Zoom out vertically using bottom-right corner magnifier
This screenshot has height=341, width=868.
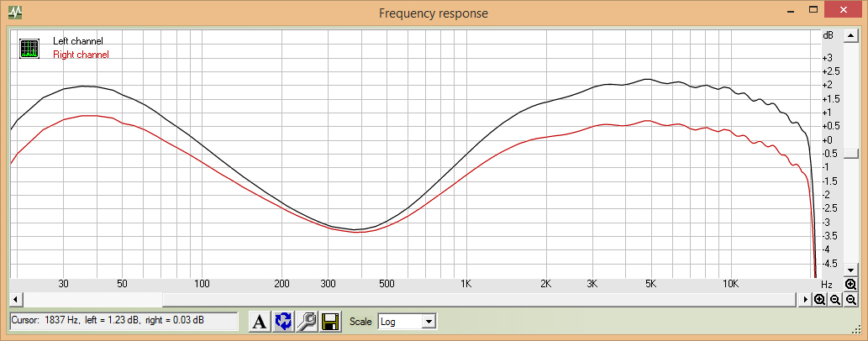(x=850, y=300)
